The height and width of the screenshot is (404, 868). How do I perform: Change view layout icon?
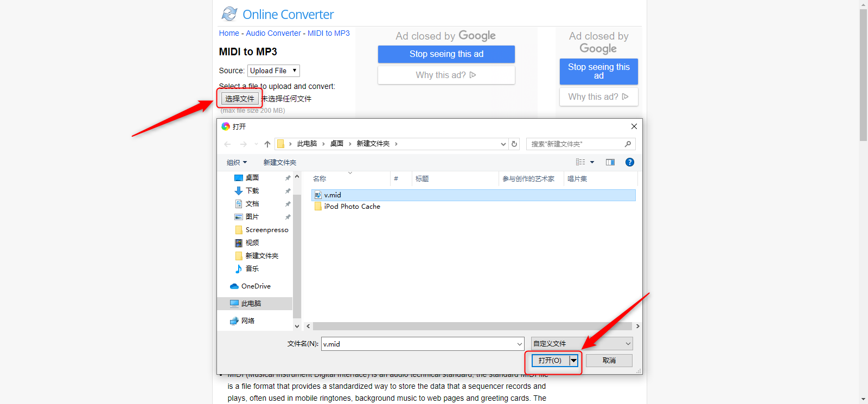580,162
